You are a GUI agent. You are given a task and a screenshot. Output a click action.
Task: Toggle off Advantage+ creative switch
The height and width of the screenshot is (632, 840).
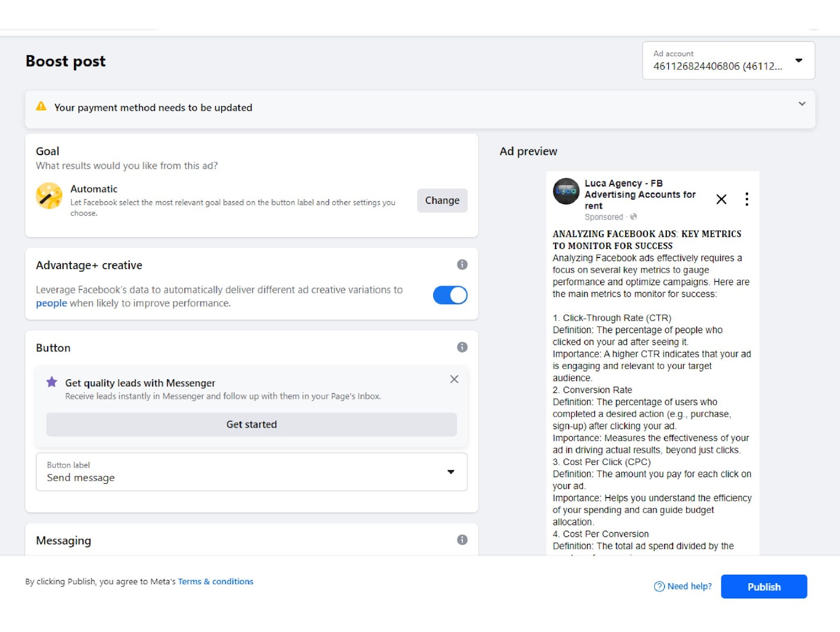[450, 295]
